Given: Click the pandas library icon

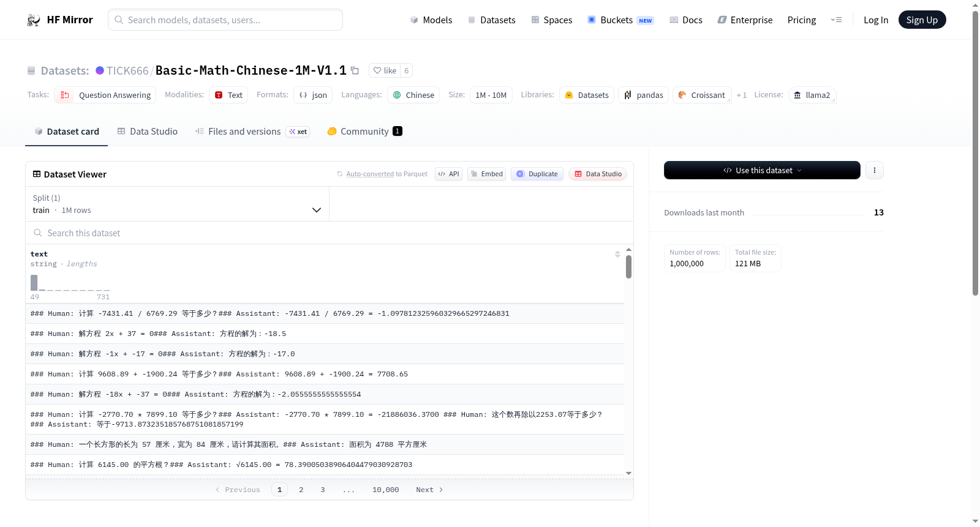Looking at the screenshot, I should pyautogui.click(x=628, y=95).
